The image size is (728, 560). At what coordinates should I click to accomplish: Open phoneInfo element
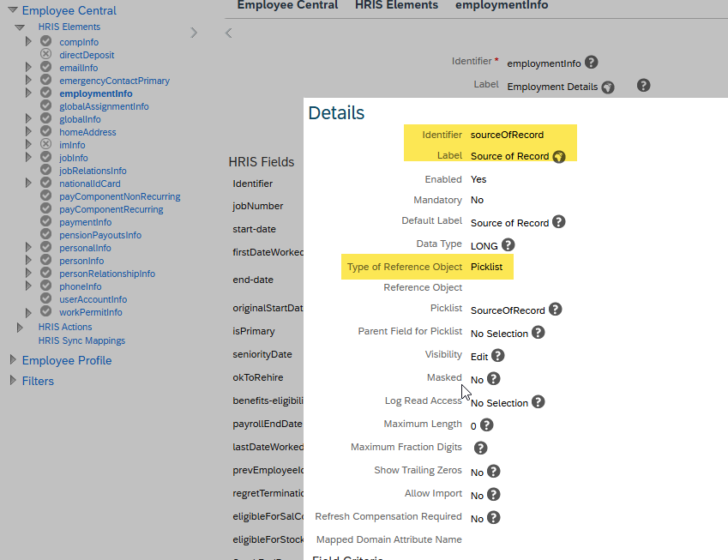click(x=80, y=286)
